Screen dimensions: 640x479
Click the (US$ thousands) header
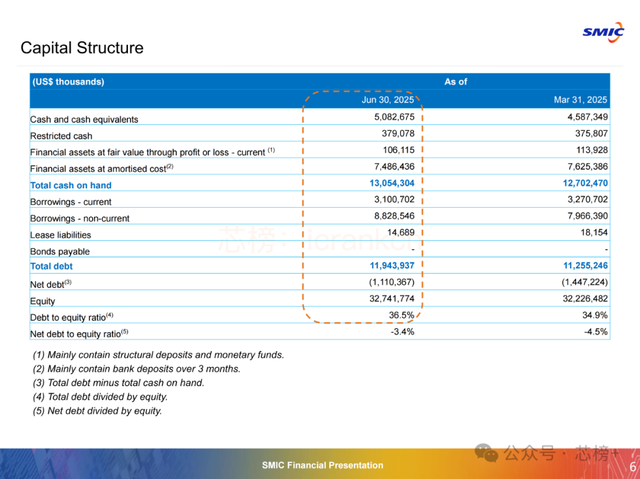pos(68,82)
